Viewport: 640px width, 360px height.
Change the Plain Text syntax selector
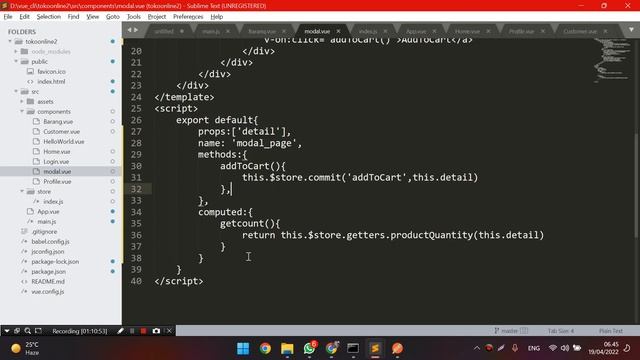click(x=611, y=331)
